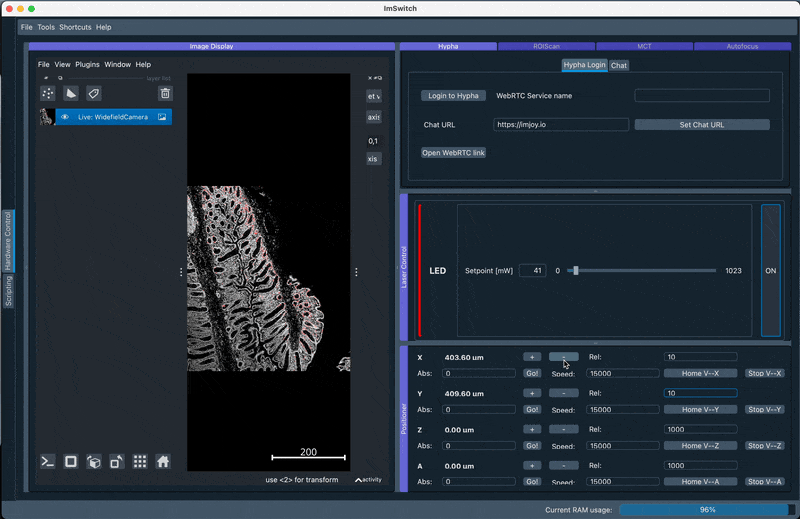Click the Chat URL input field
The image size is (800, 519).
click(560, 125)
